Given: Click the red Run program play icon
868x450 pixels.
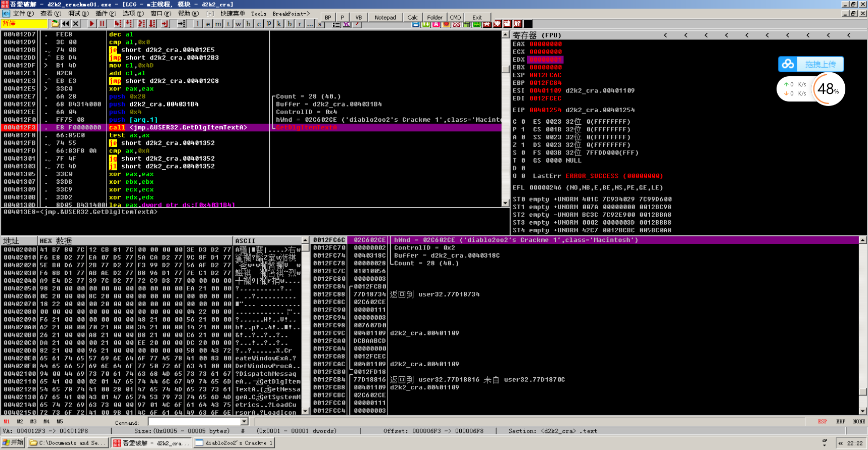Looking at the screenshot, I should point(91,24).
